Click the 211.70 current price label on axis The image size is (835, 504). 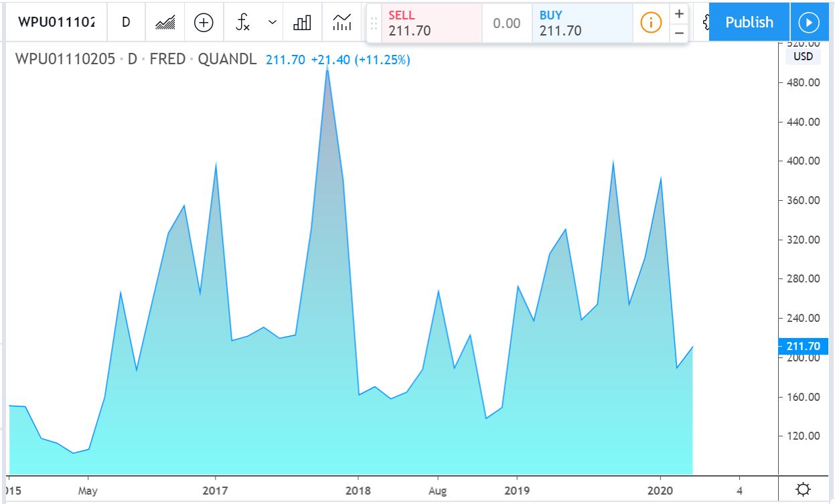804,346
